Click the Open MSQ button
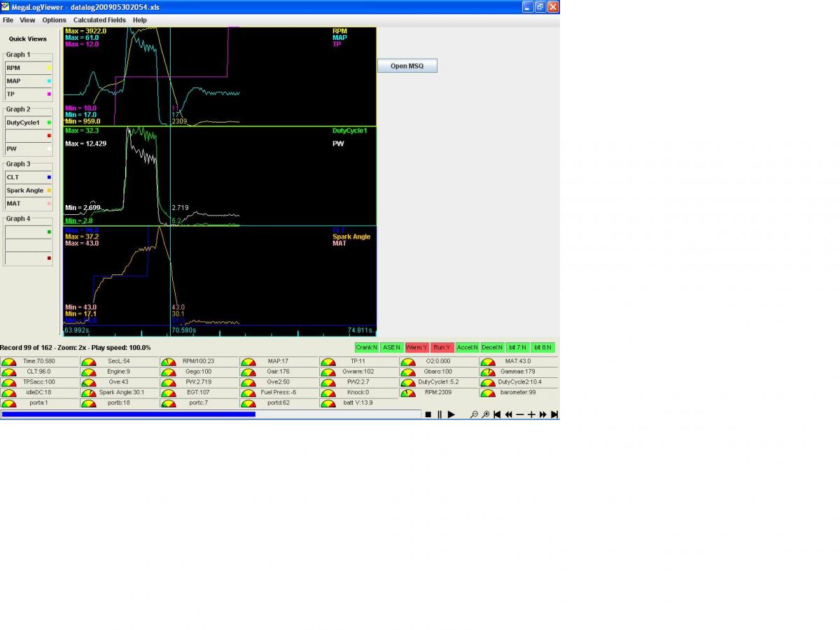The height and width of the screenshot is (630, 840). [407, 66]
